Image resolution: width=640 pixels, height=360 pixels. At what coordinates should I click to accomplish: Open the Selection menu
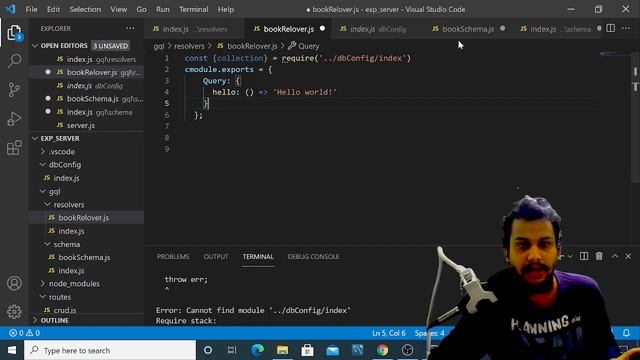tap(85, 9)
